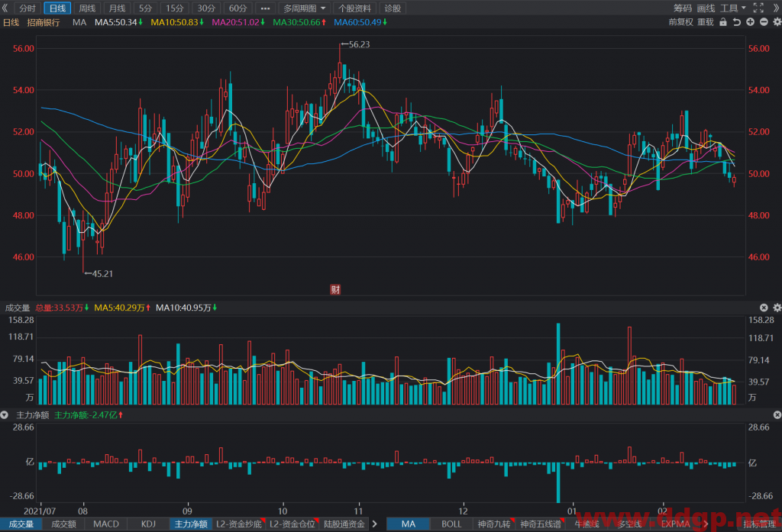Zoom out with the minus icon
The image size is (782, 532).
(764, 22)
